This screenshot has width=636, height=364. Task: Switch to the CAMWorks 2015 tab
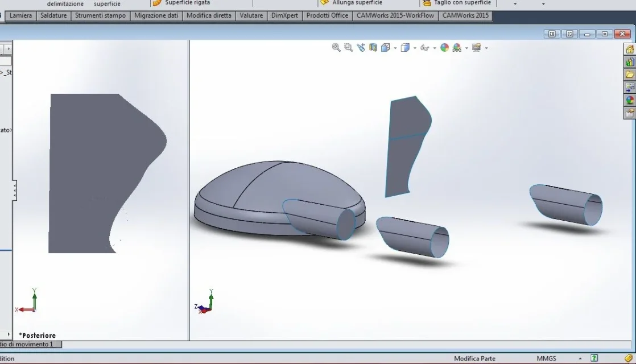465,15
